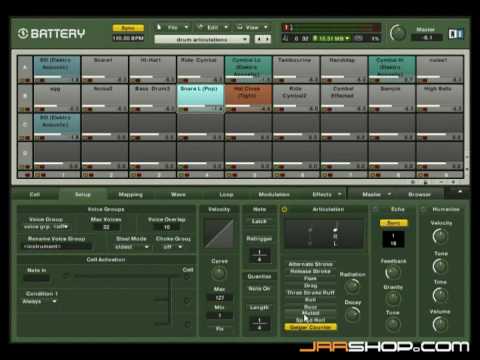Toggle the Note On quantize button
The height and width of the screenshot is (360, 480).
[259, 289]
